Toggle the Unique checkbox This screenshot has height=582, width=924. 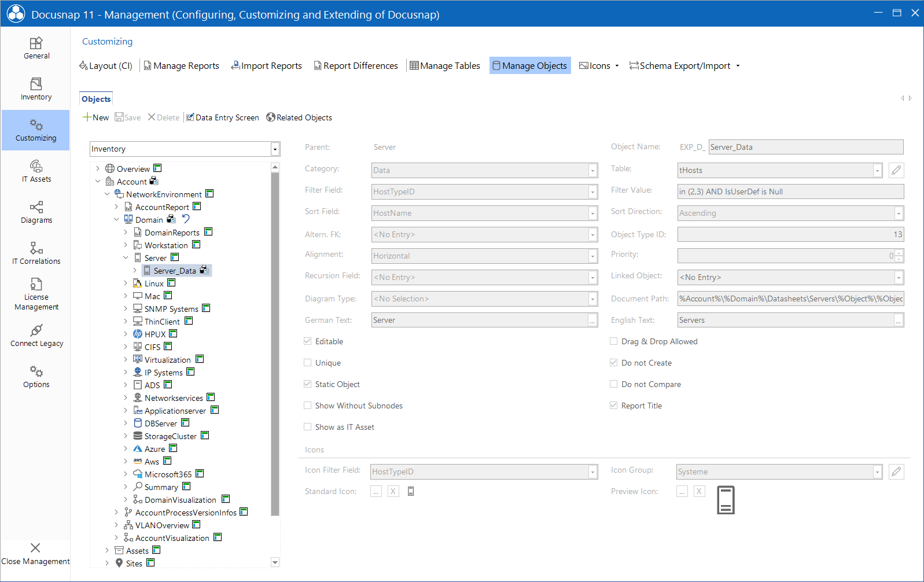[x=308, y=363]
